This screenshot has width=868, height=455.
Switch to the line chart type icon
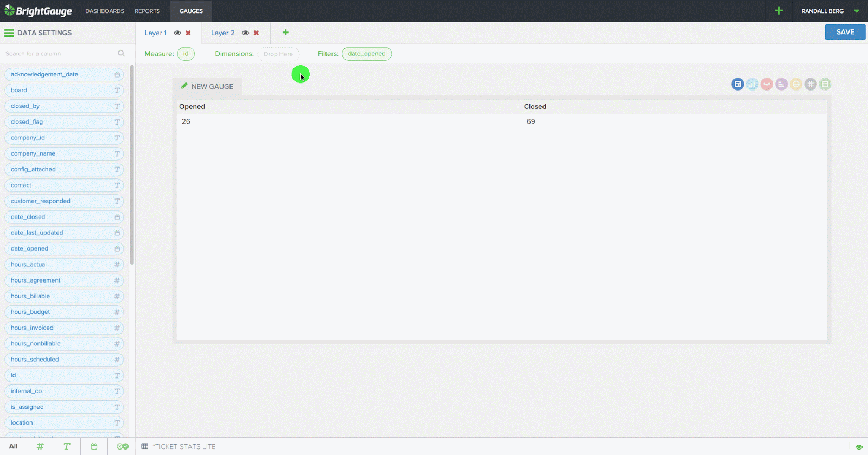[x=767, y=84]
